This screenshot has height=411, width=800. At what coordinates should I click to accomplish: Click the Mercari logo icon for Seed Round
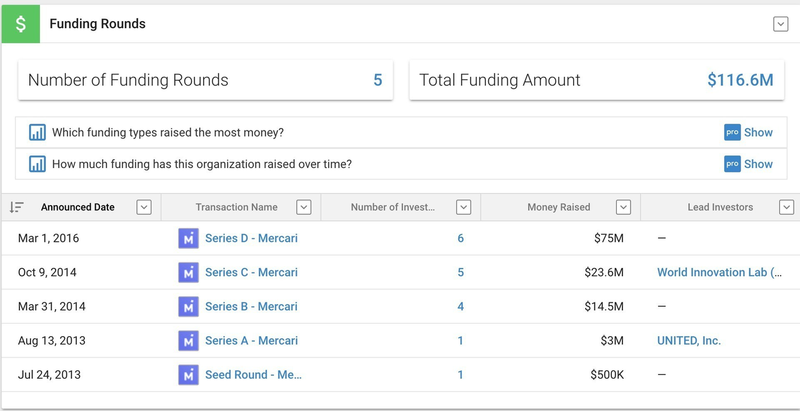(x=188, y=374)
